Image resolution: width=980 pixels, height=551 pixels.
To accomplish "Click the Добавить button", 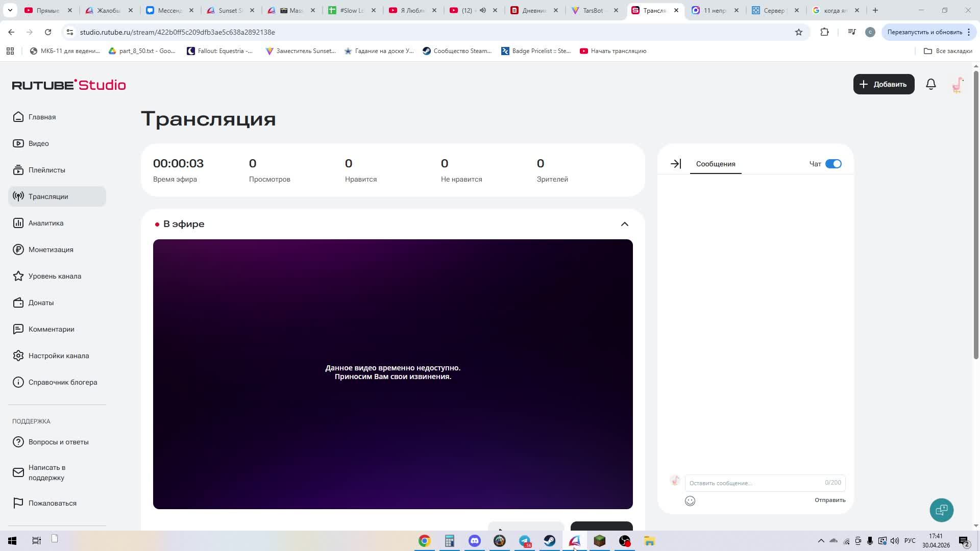I will [x=884, y=84].
